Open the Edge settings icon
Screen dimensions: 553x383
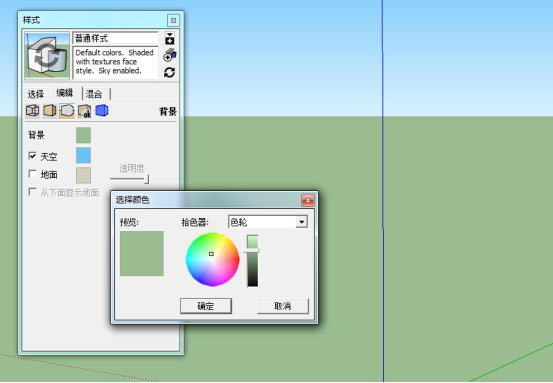click(x=32, y=111)
